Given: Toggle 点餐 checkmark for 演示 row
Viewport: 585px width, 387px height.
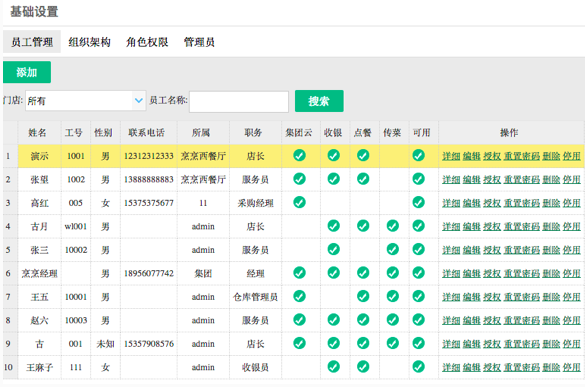Looking at the screenshot, I should (363, 155).
